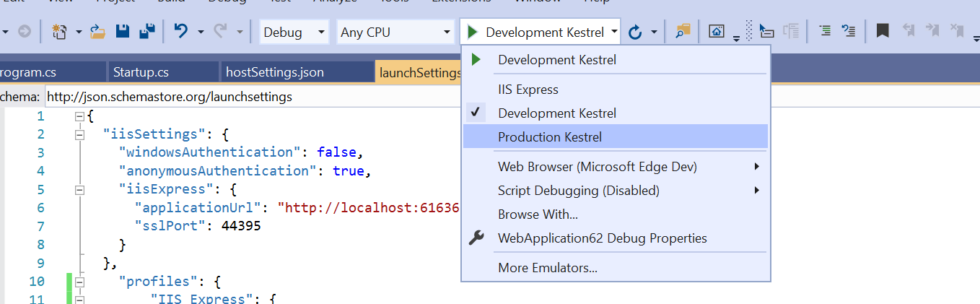Screen dimensions: 980x304
Task: Click the Display Member List icon
Action: pos(768,32)
